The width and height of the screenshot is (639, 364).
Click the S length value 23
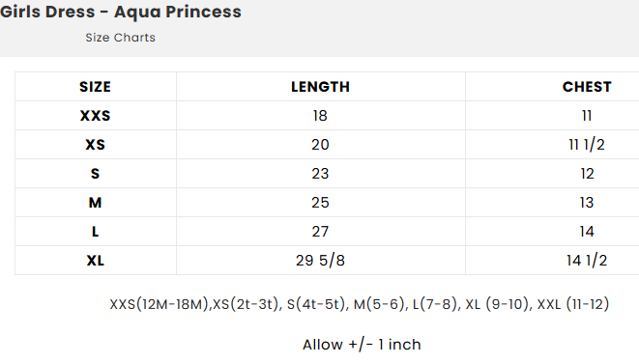coord(320,174)
